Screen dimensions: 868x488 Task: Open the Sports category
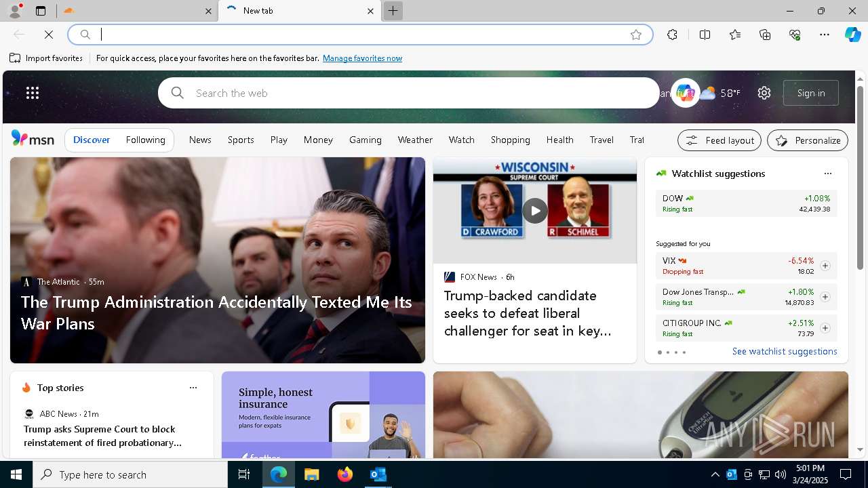pos(241,140)
